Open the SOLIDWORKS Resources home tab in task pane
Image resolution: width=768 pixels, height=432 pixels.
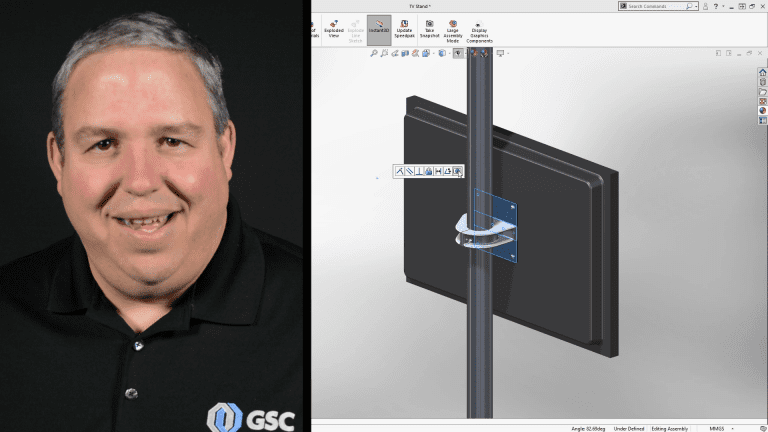coord(763,73)
